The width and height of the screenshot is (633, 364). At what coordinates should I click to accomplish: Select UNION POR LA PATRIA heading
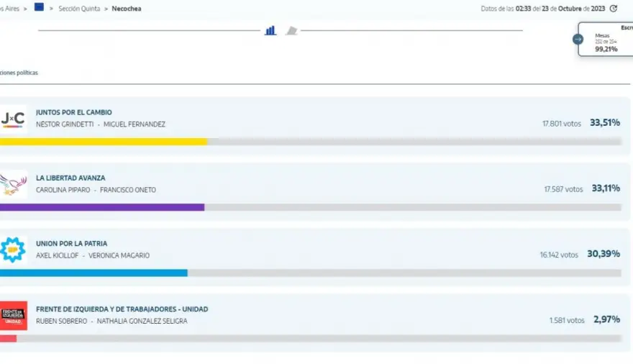(71, 244)
